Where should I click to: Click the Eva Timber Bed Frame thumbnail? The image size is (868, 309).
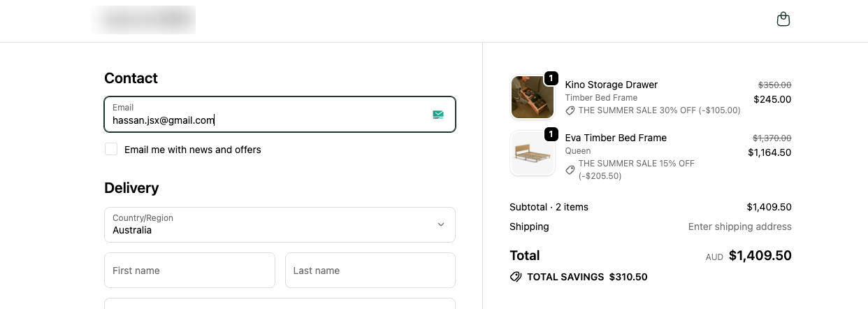(x=533, y=153)
